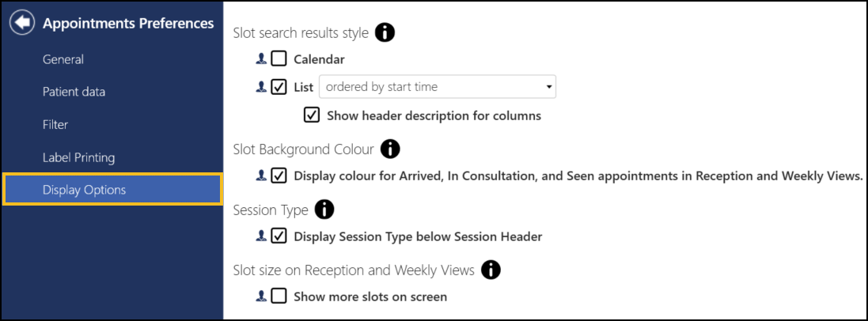Disable Display colour for Arrived appointments checkbox
This screenshot has height=321, width=868.
tap(279, 176)
